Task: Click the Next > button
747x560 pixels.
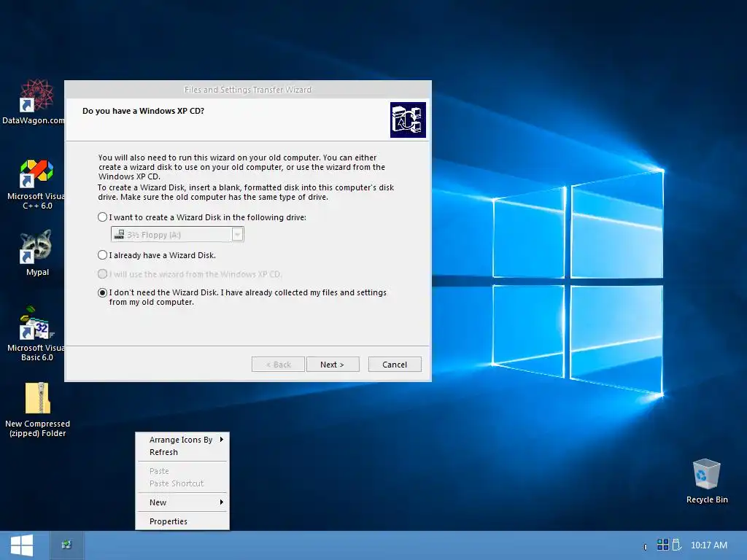Action: 333,365
